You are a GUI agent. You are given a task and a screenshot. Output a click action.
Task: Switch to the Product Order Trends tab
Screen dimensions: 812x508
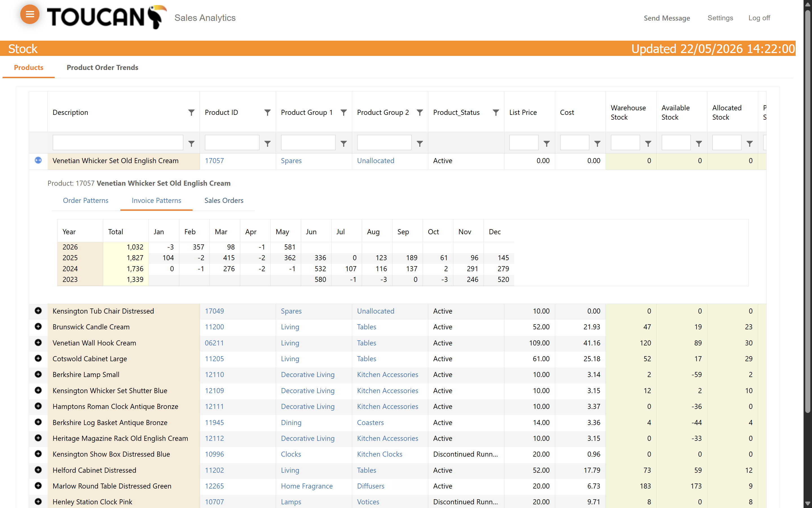[102, 67]
